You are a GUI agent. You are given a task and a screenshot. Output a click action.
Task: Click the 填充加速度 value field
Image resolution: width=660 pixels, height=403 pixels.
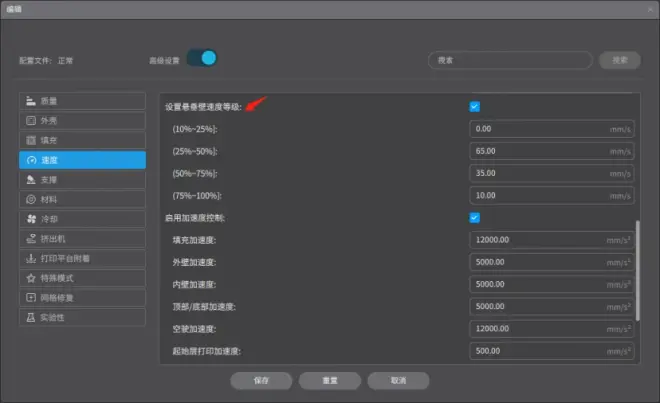click(x=551, y=240)
